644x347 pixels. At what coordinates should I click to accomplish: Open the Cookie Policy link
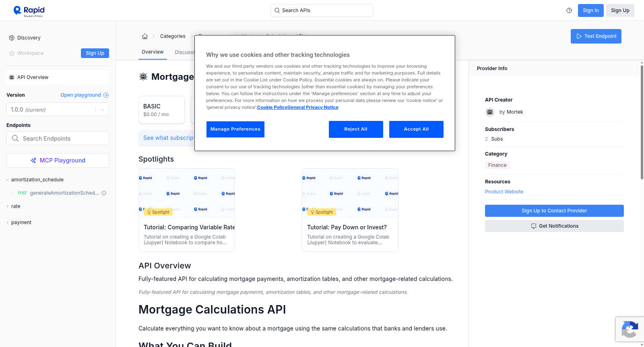[x=272, y=107]
